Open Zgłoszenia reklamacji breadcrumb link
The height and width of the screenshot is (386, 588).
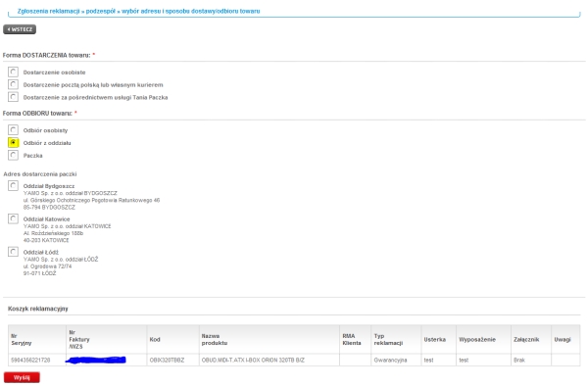pyautogui.click(x=48, y=11)
